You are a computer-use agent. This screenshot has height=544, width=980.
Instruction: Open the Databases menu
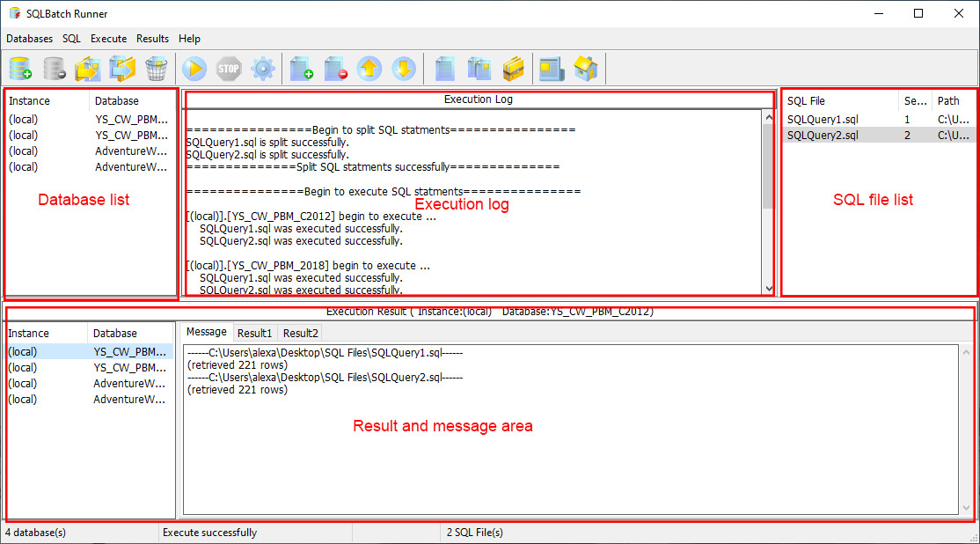pyautogui.click(x=29, y=39)
